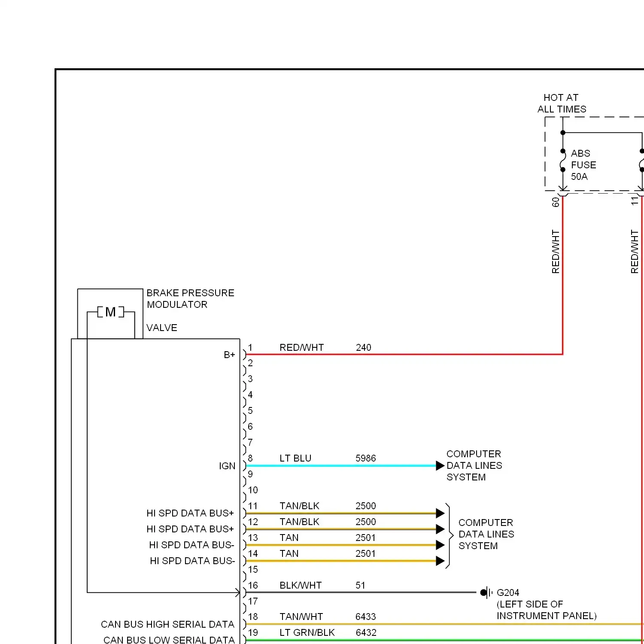Select circuit number 2500 at pin 11
Image resolution: width=644 pixels, height=644 pixels.
(x=365, y=506)
